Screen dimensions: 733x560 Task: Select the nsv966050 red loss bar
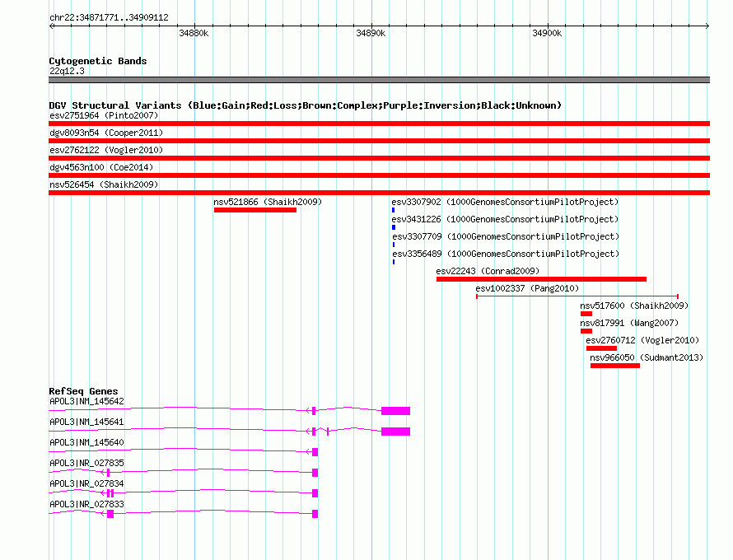(615, 366)
